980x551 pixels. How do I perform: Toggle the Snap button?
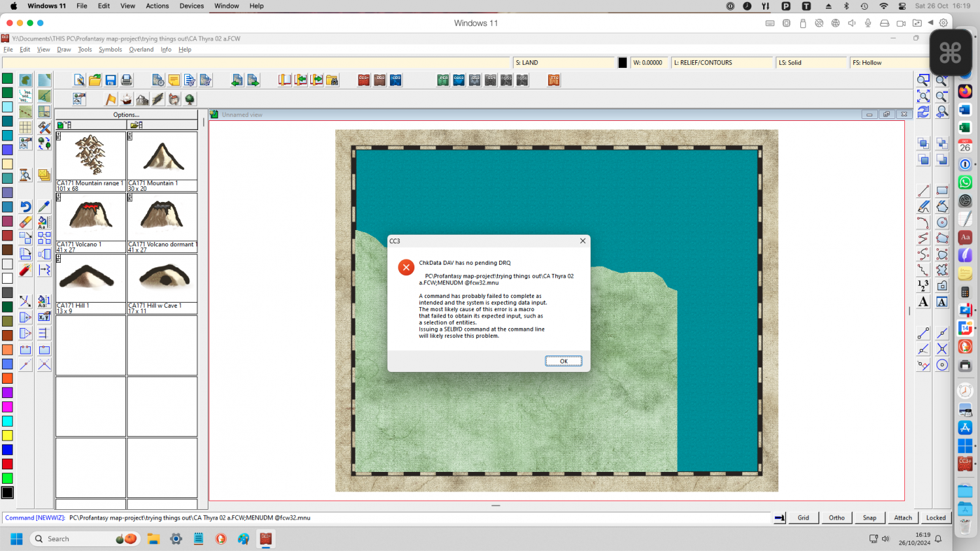pyautogui.click(x=870, y=518)
